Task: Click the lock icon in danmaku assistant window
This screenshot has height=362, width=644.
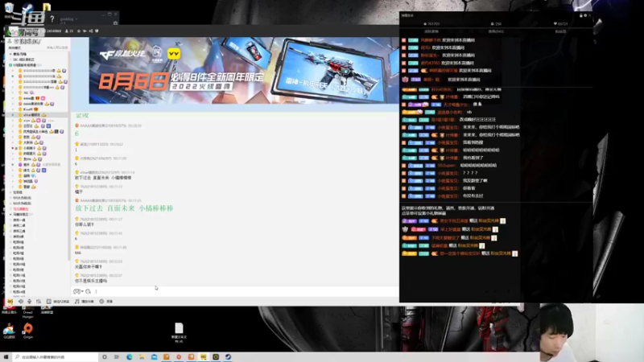Action: click(x=581, y=15)
